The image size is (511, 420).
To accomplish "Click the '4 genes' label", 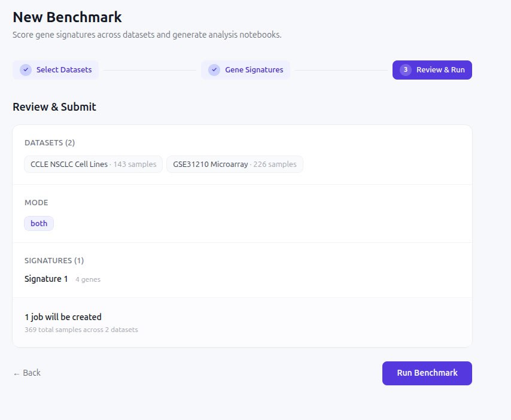I will pyautogui.click(x=88, y=279).
